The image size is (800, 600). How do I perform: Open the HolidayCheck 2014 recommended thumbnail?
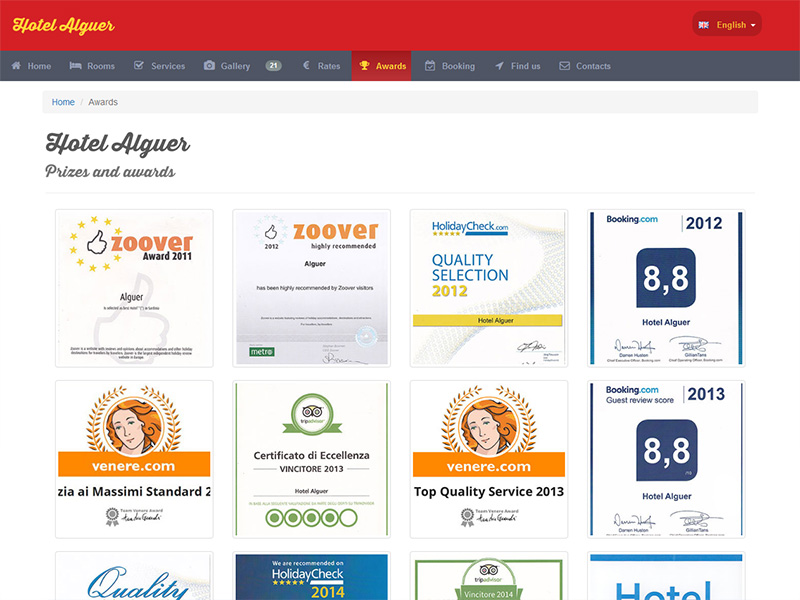[x=312, y=576]
